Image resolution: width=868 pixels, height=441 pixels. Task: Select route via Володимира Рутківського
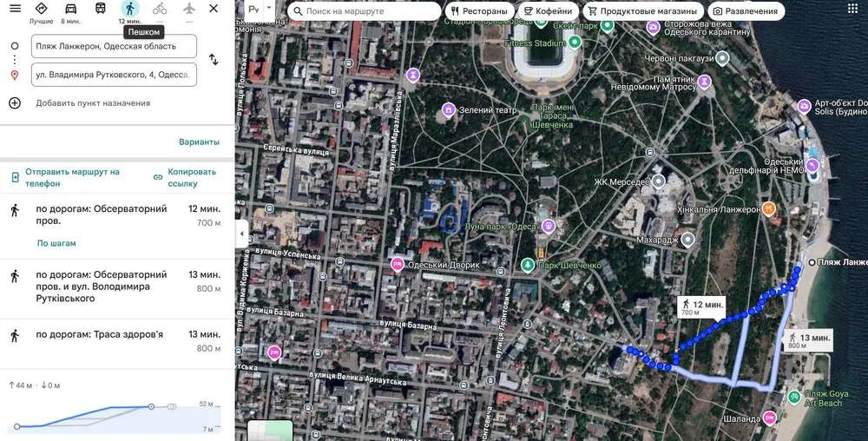click(117, 289)
